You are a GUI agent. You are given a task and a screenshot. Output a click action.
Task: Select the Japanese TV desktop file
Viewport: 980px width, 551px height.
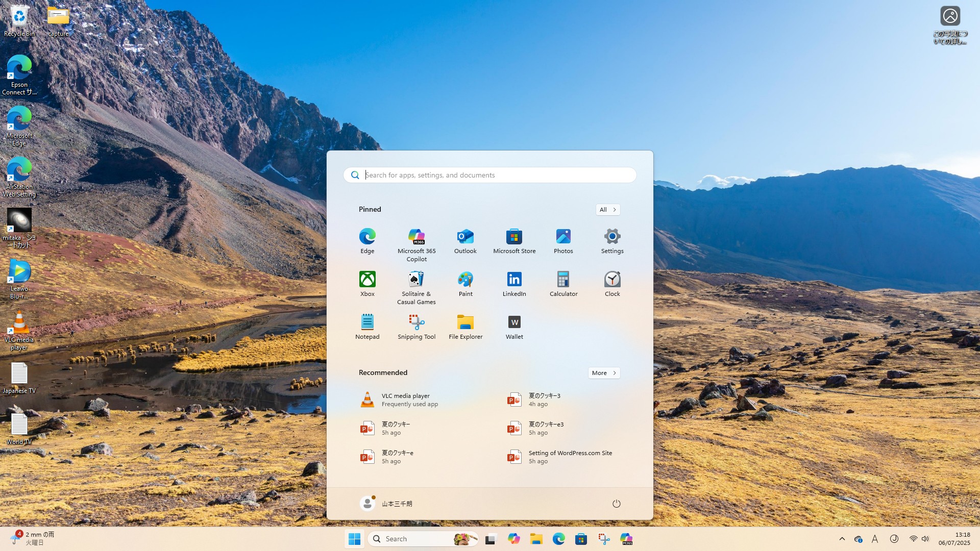click(19, 378)
